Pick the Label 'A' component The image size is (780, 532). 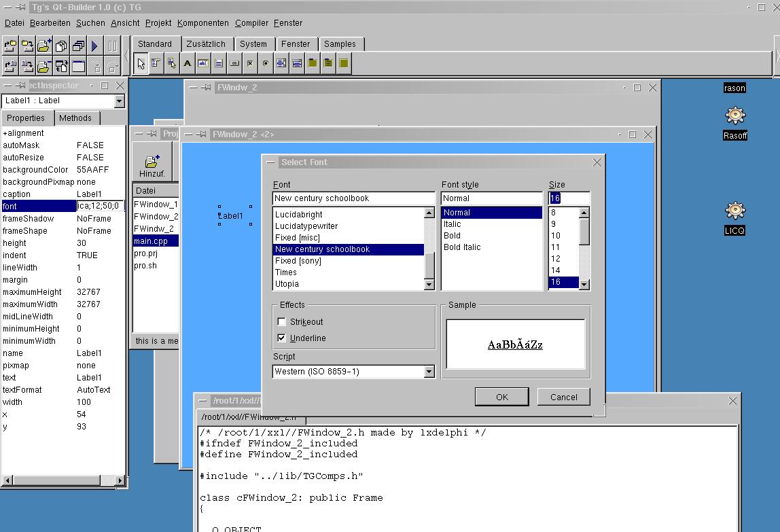188,64
